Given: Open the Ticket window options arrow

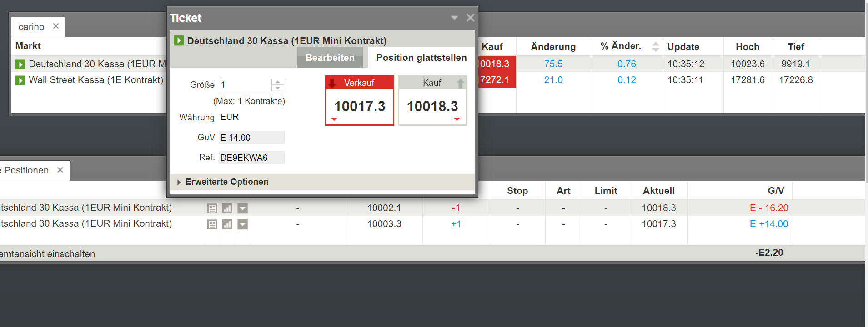Looking at the screenshot, I should tap(454, 18).
